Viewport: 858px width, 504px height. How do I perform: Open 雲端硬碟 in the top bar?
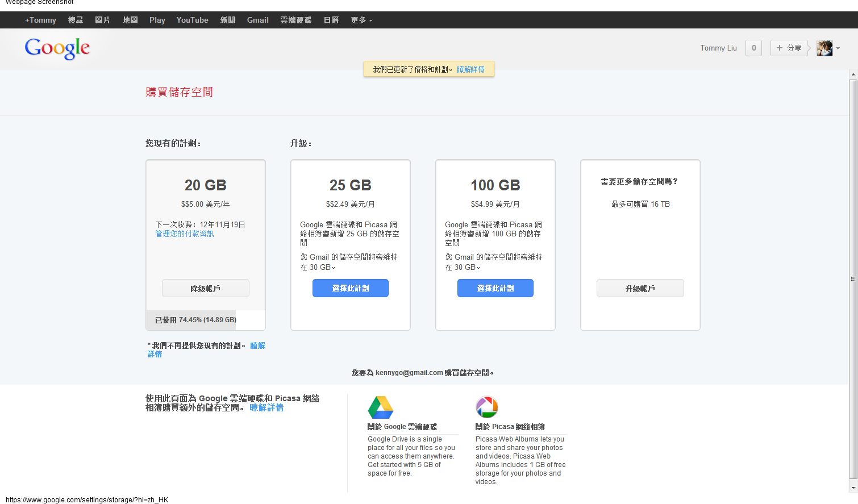pos(296,20)
